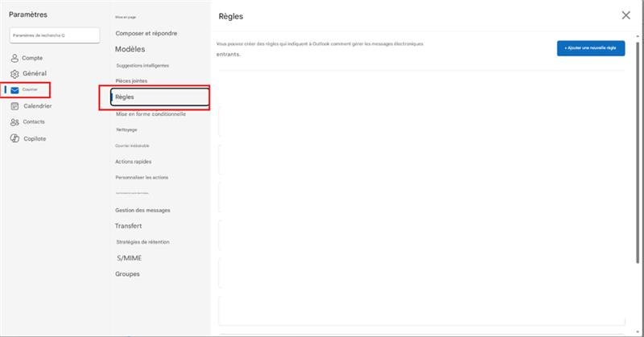Open the Général gear settings category
644x337 pixels.
29,73
